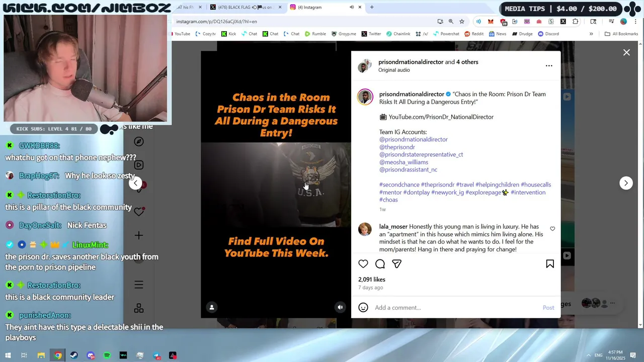Viewport: 644px width, 362px height.
Task: View the 2,091 likes list
Action: (x=372, y=280)
